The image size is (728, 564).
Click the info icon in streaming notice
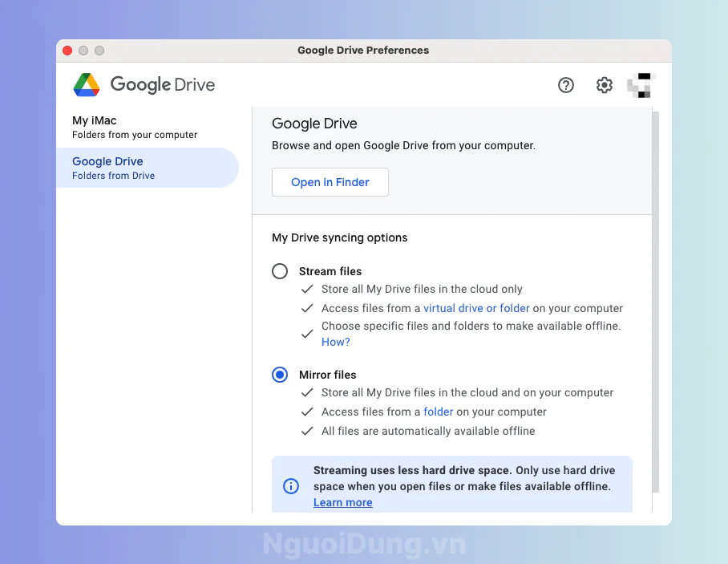coord(291,486)
